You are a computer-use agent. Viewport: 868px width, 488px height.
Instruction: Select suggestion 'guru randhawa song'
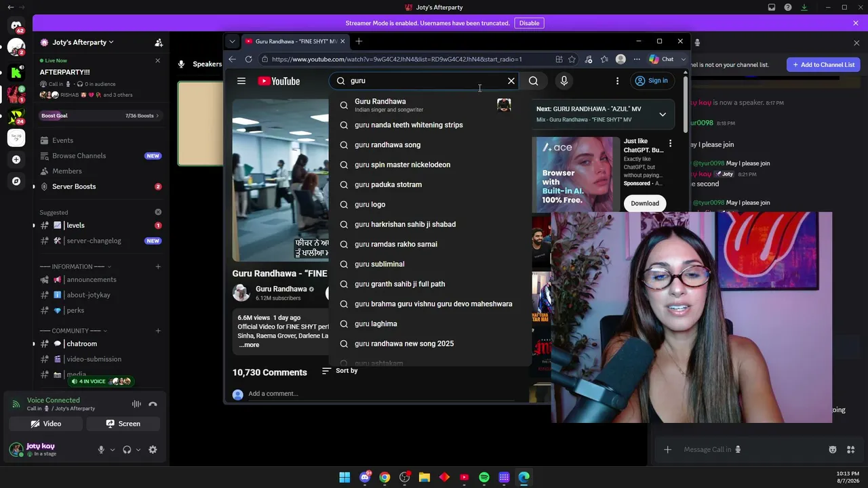(x=430, y=145)
